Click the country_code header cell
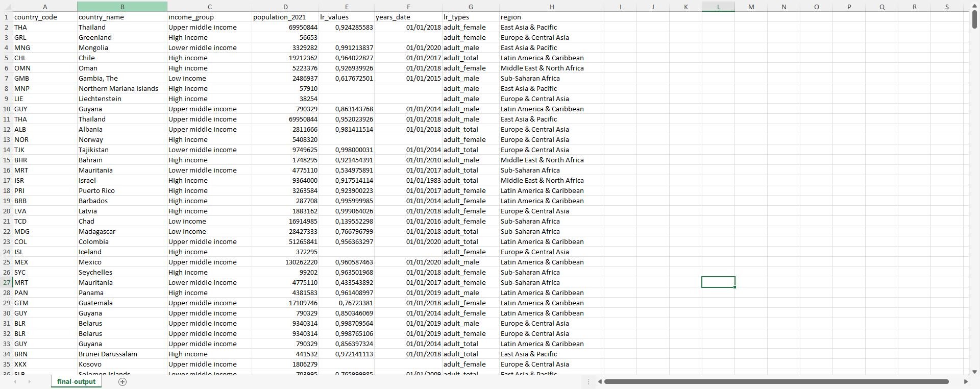 pos(45,17)
